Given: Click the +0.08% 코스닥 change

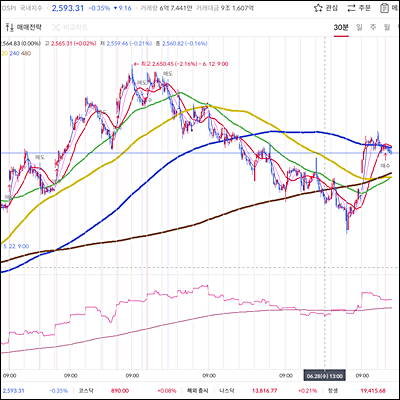Looking at the screenshot, I should [x=167, y=391].
